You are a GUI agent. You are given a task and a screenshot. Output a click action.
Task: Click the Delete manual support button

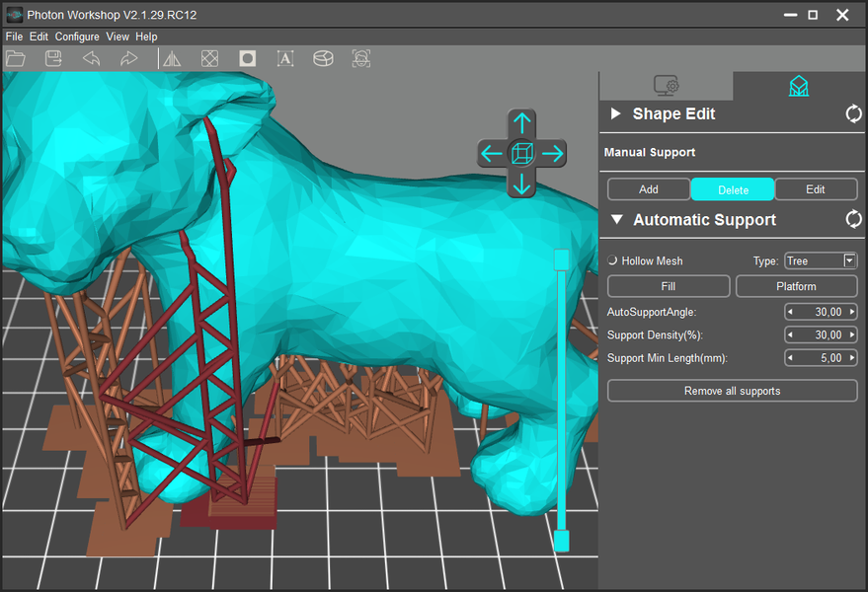click(733, 189)
